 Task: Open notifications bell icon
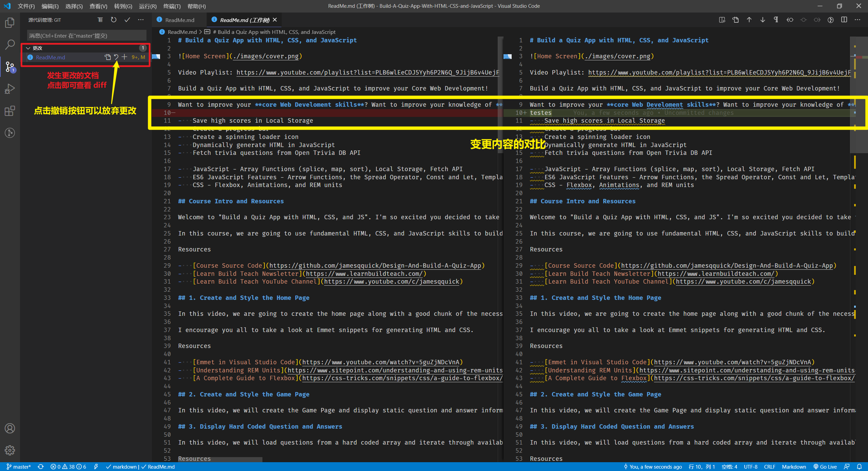pos(859,467)
